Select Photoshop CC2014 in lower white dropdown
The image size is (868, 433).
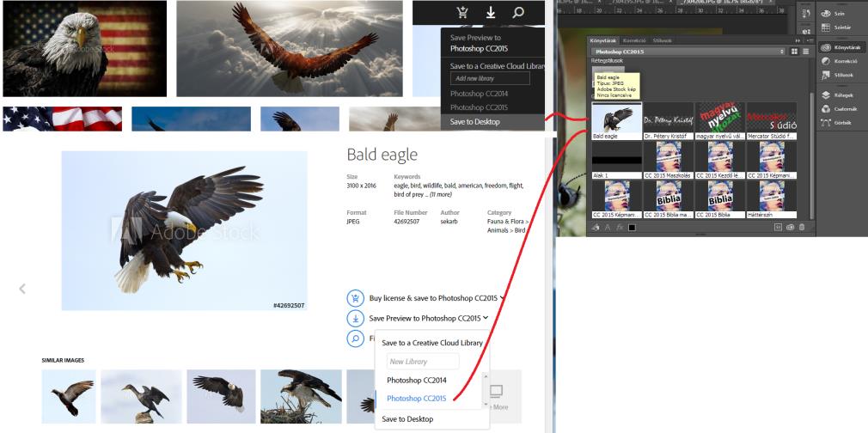[416, 381]
